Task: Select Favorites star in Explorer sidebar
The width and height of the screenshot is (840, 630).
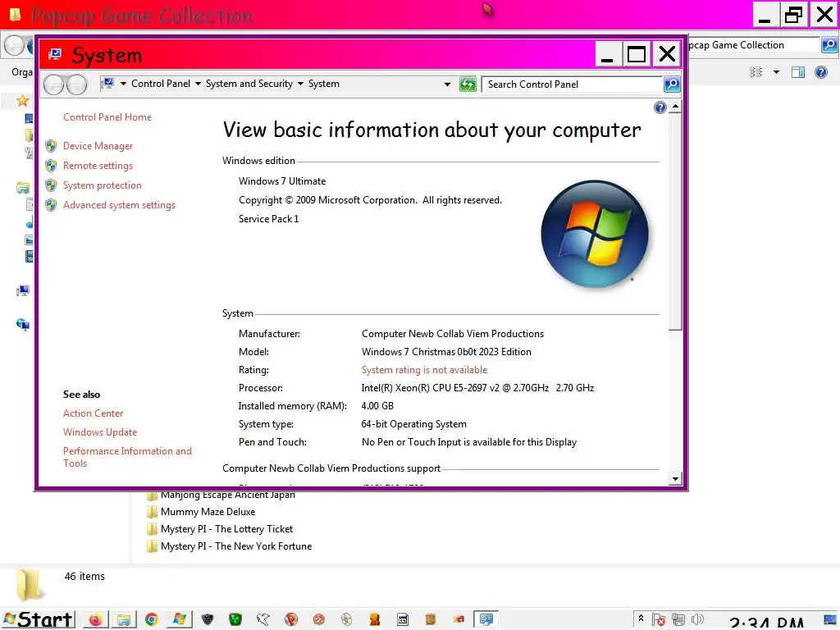Action: pos(22,100)
